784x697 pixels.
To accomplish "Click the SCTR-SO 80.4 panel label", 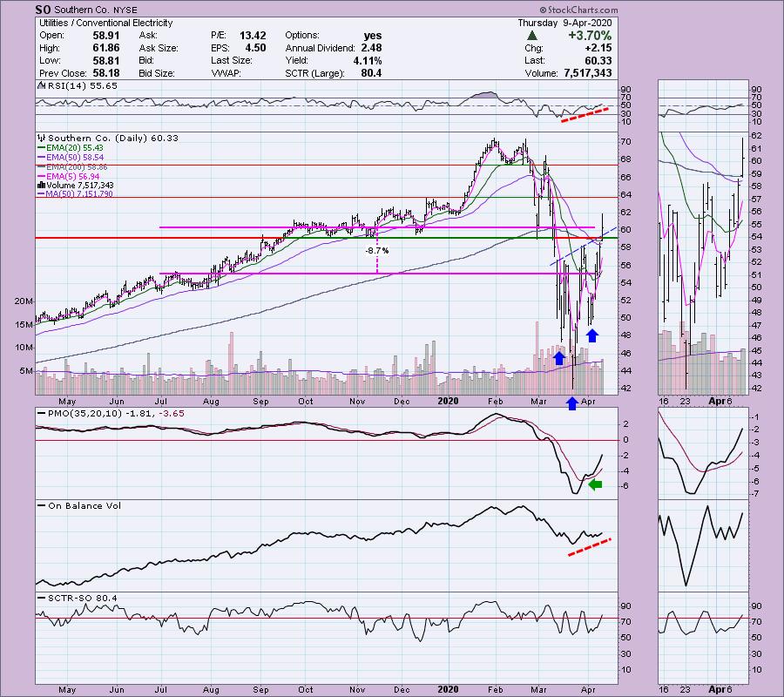I will [78, 598].
